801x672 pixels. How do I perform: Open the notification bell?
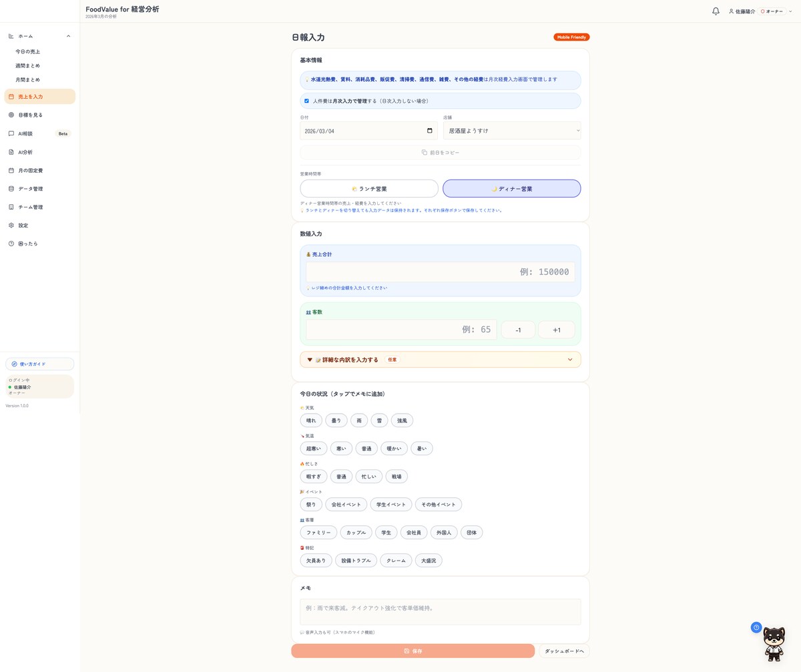[x=716, y=11]
